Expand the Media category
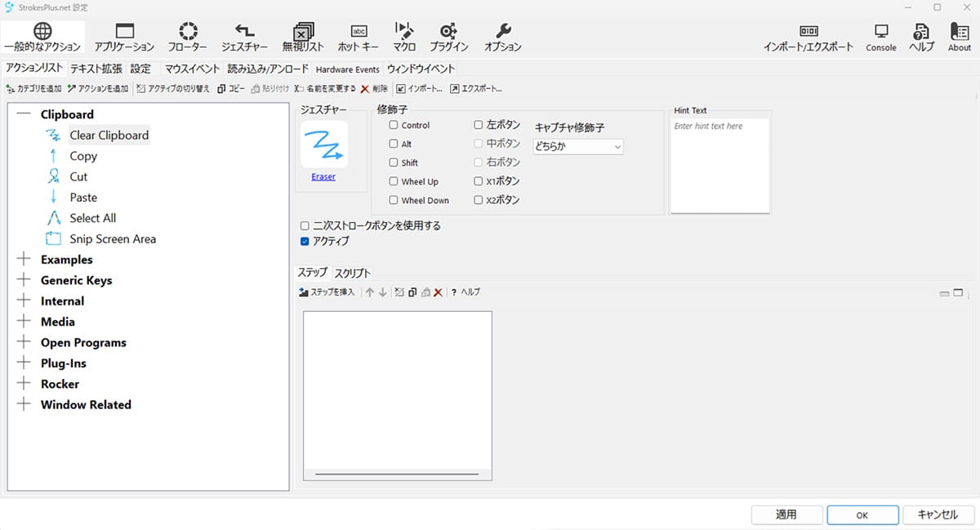980x530 pixels. pos(23,322)
